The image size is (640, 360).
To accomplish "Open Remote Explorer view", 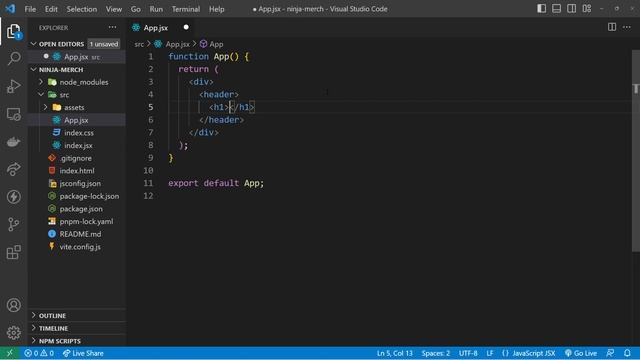I will click(13, 114).
